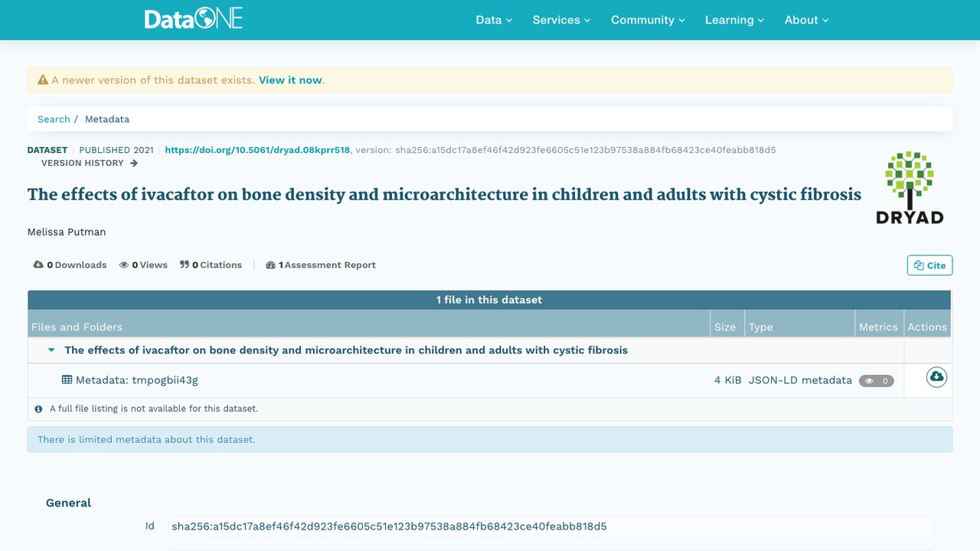Click the dataset title heading
This screenshot has width=980, height=551.
[444, 194]
